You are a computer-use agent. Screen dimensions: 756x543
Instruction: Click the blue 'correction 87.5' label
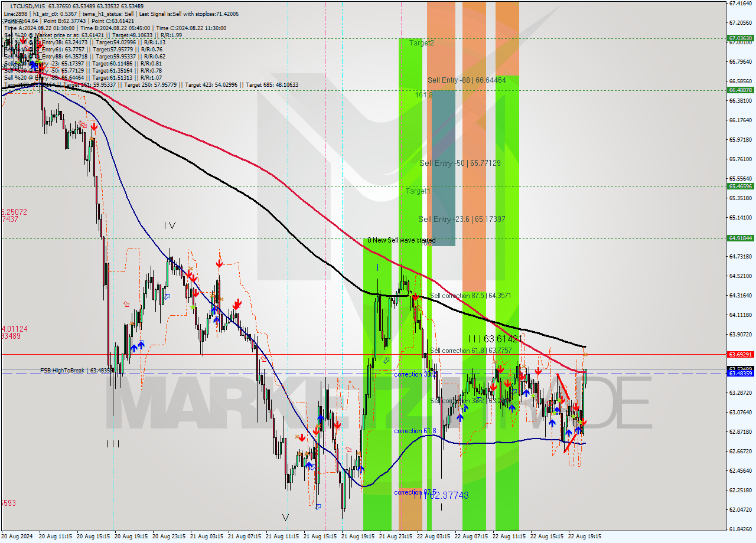click(415, 492)
